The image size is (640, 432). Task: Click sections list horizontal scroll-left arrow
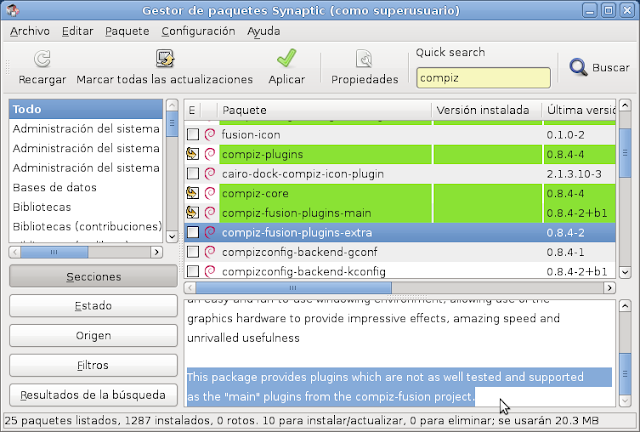click(x=15, y=252)
